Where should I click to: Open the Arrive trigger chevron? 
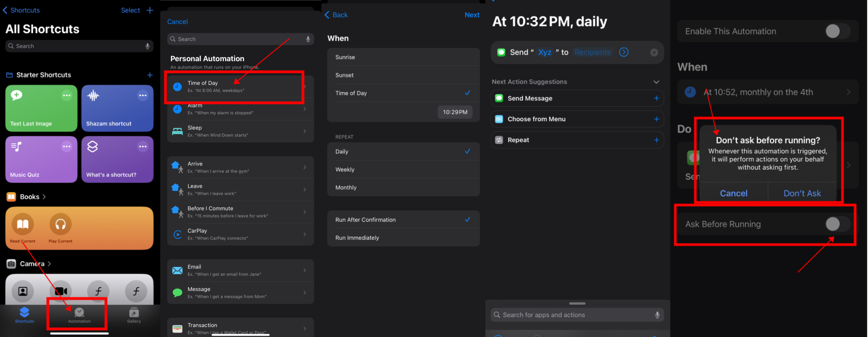click(x=305, y=167)
